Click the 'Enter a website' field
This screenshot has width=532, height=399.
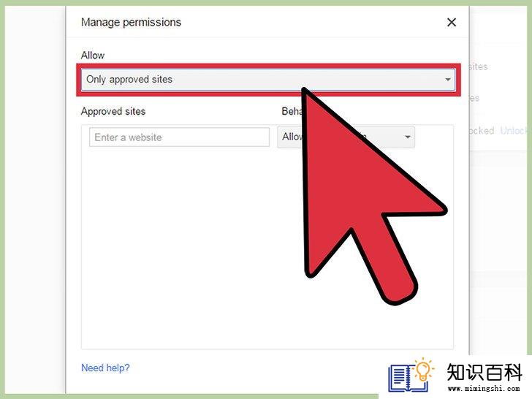click(179, 137)
